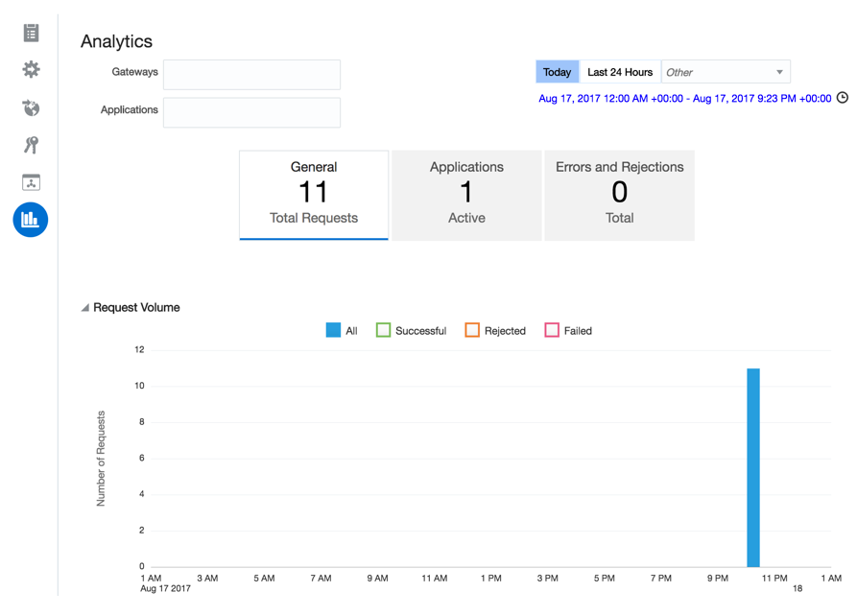This screenshot has height=616, width=857.
Task: Open the gateways globe sidebar icon
Action: 31,107
